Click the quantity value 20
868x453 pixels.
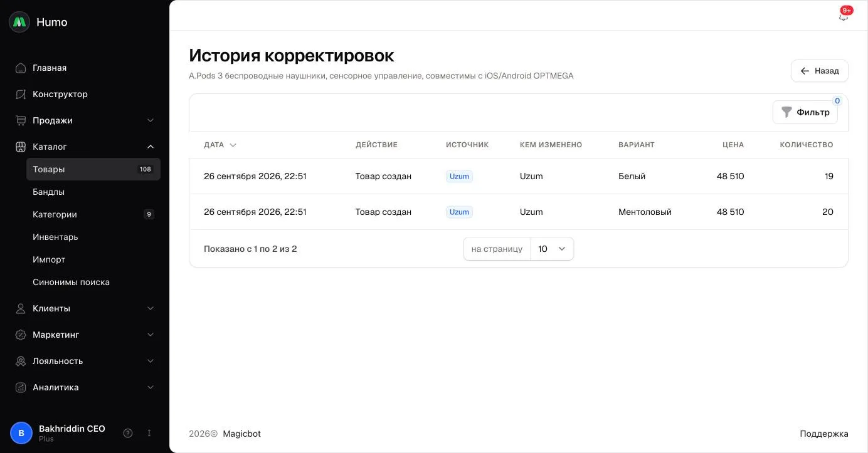pos(828,212)
